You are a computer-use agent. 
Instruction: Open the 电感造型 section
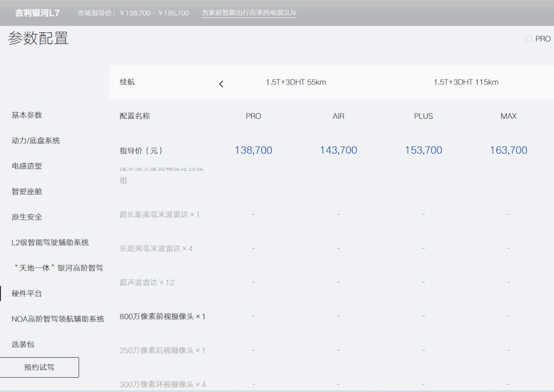pos(27,166)
